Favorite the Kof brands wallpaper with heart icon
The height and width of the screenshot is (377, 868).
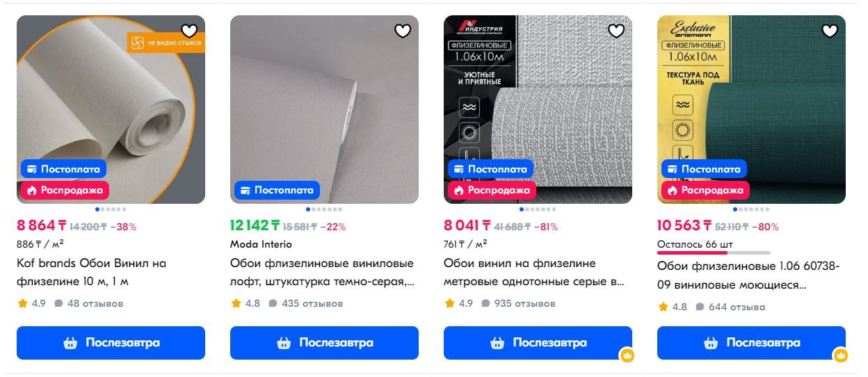click(x=189, y=31)
